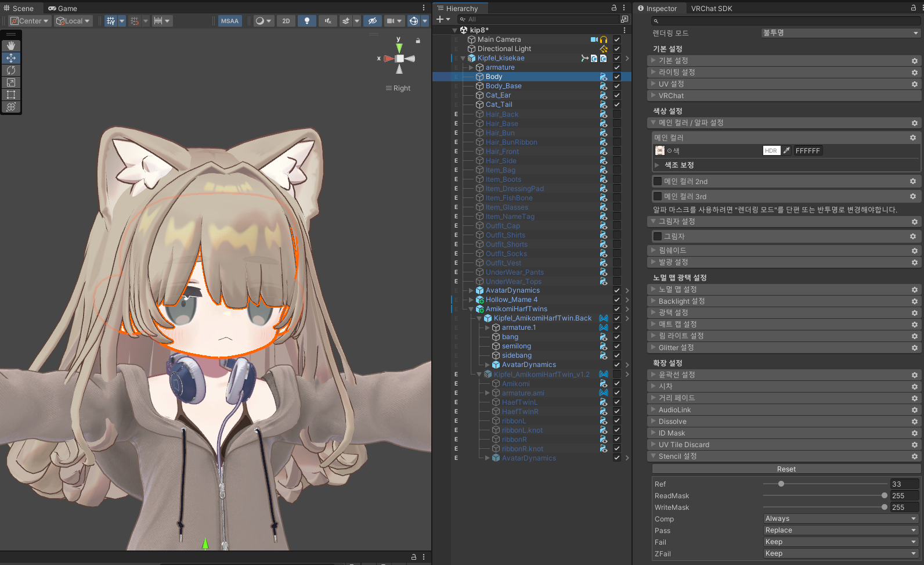Open gear menu for 메인 컬러 2nd

913,181
